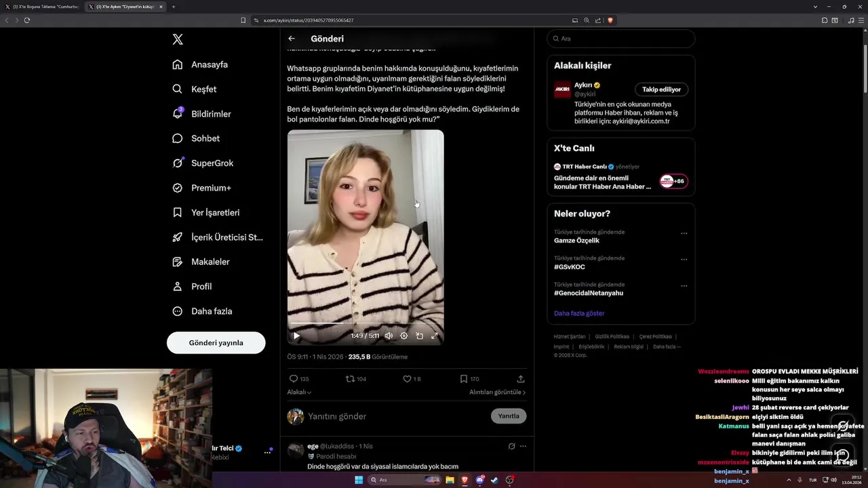Reload the page
Image resolution: width=868 pixels, height=488 pixels.
27,20
